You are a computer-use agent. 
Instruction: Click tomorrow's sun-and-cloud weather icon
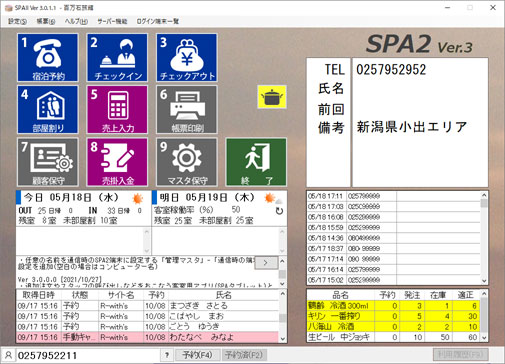point(273,198)
